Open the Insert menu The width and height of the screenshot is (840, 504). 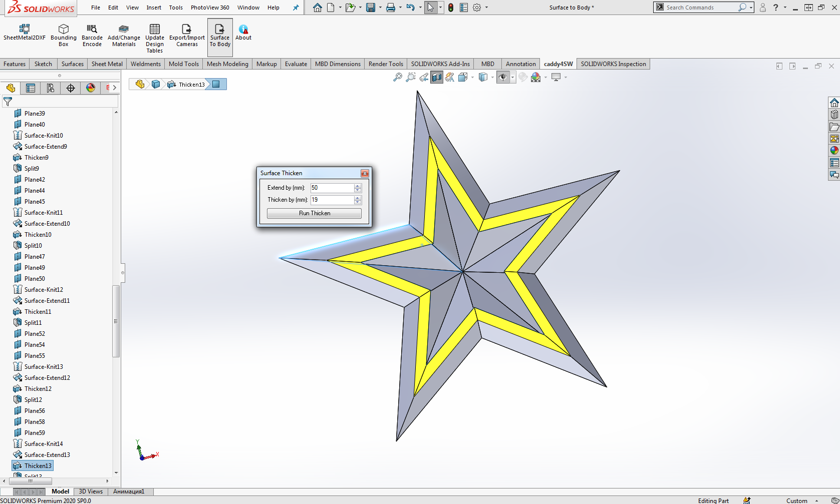[154, 8]
